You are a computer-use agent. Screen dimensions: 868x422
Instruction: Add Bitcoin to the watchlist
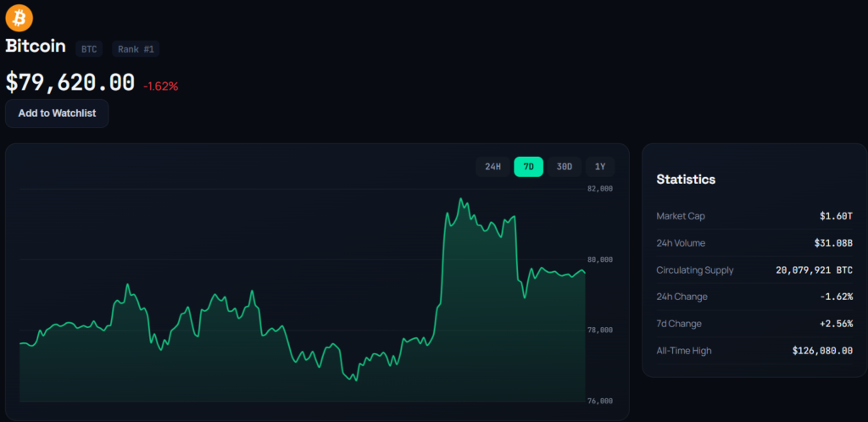pyautogui.click(x=57, y=114)
